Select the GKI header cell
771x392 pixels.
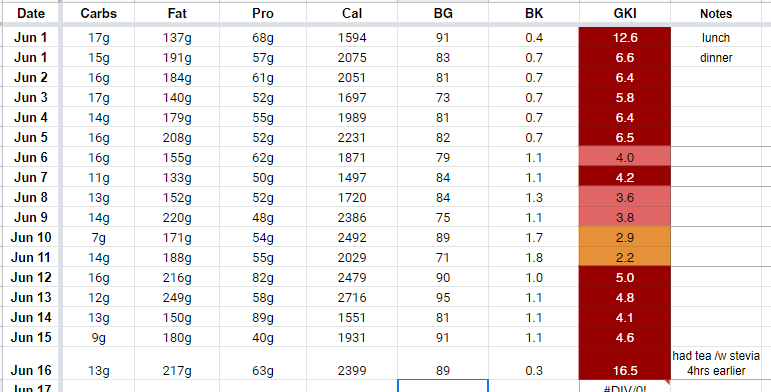(625, 13)
